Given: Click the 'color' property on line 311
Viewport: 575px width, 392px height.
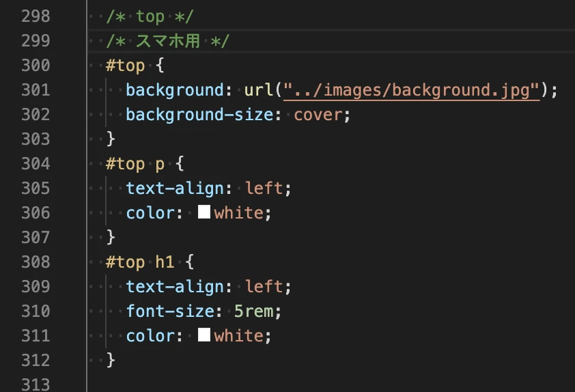Looking at the screenshot, I should pos(150,336).
